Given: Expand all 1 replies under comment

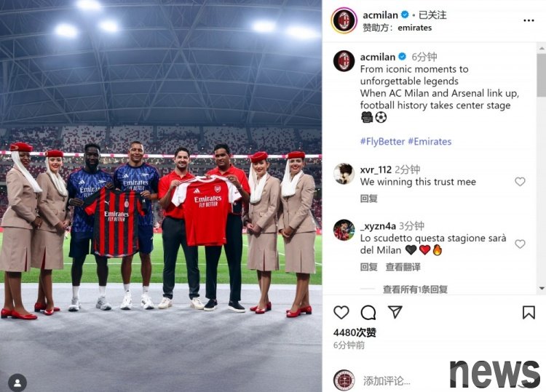Looking at the screenshot, I should point(415,289).
